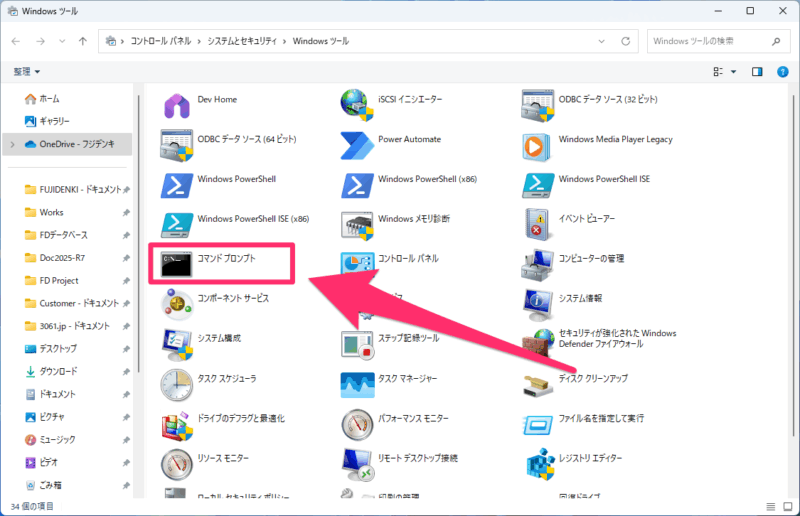This screenshot has width=800, height=516.
Task: Refresh the current folder view
Action: [x=626, y=41]
